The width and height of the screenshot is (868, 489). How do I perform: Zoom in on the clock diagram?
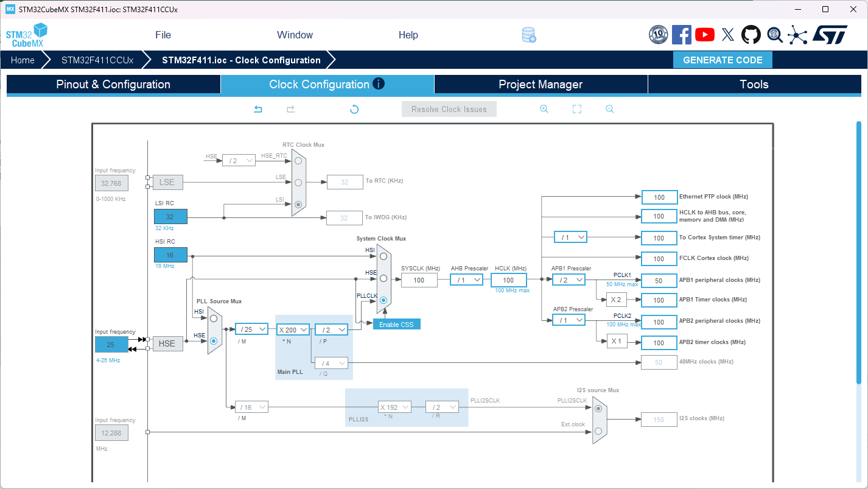tap(544, 109)
